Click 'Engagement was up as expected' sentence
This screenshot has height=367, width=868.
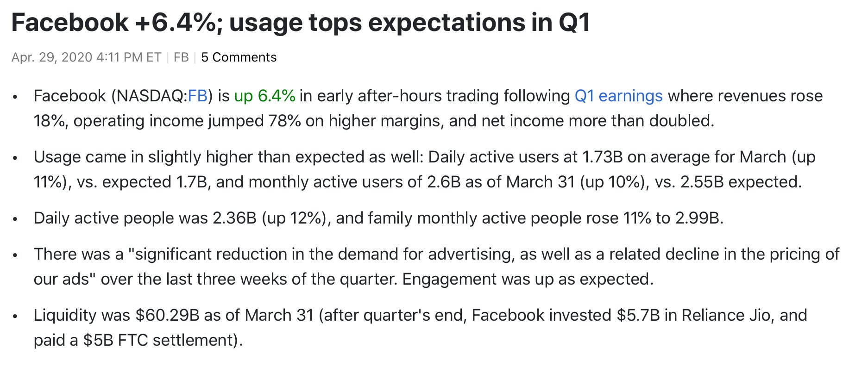click(x=527, y=279)
